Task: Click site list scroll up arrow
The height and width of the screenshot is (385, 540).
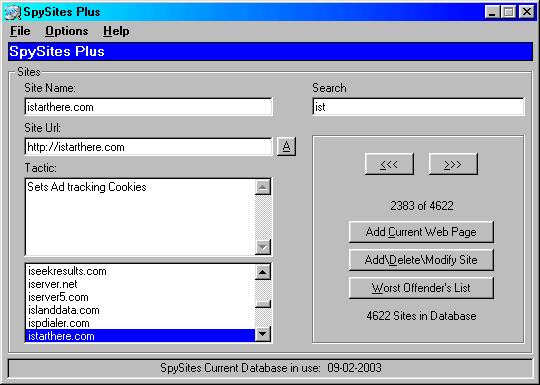Action: pyautogui.click(x=263, y=272)
